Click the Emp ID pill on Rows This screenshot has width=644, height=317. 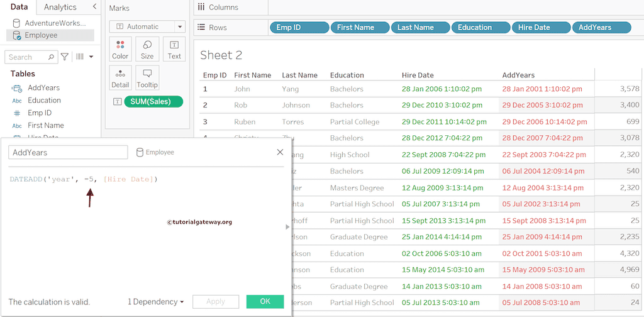coord(299,28)
